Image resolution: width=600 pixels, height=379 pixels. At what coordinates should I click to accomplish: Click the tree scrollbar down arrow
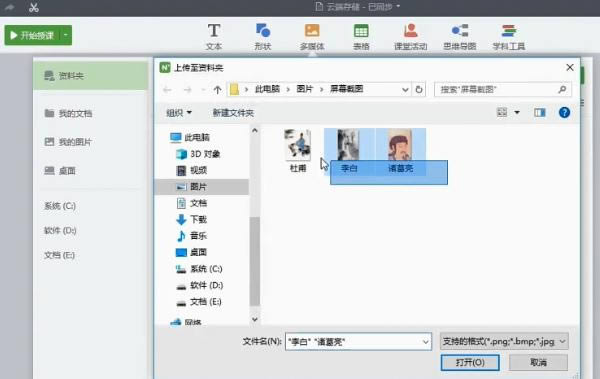pyautogui.click(x=255, y=319)
